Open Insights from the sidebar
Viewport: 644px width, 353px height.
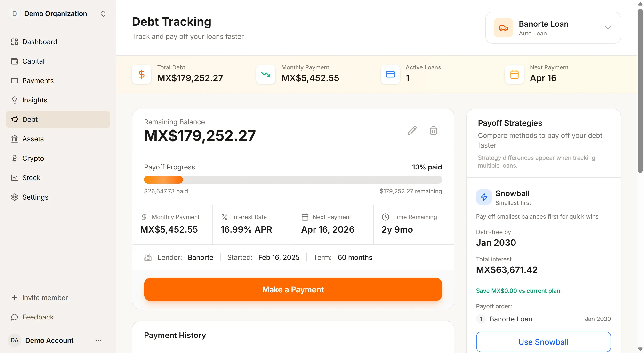(58, 100)
